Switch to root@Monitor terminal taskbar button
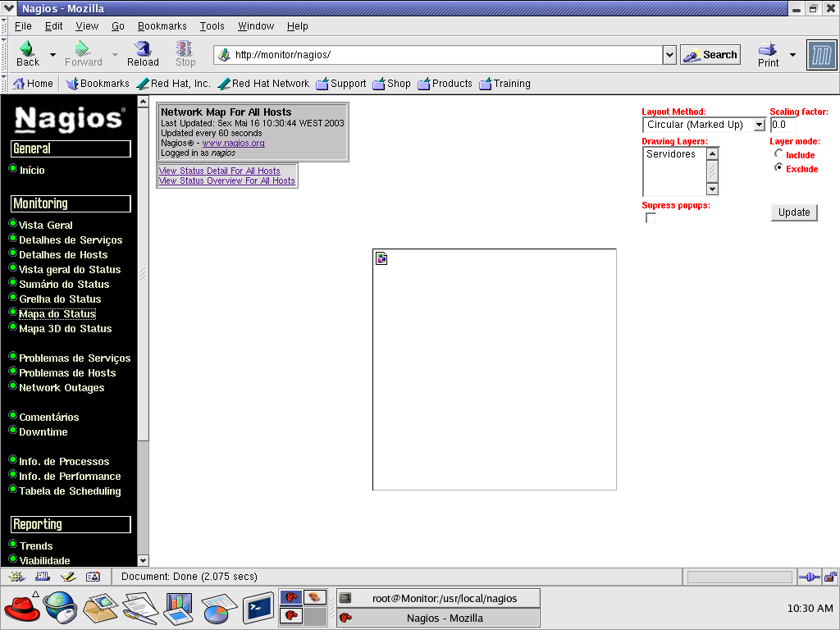Screen dimensions: 840x630 (438, 598)
